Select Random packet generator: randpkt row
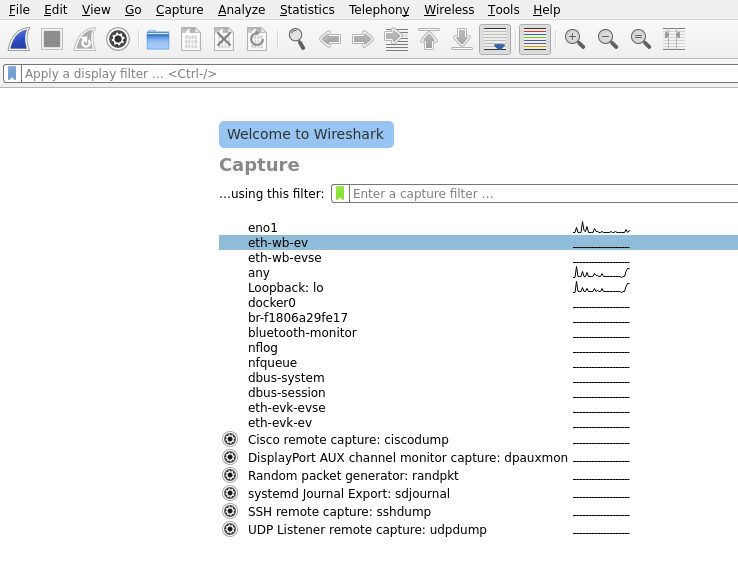Screen dimensions: 738x574 click(x=478, y=476)
